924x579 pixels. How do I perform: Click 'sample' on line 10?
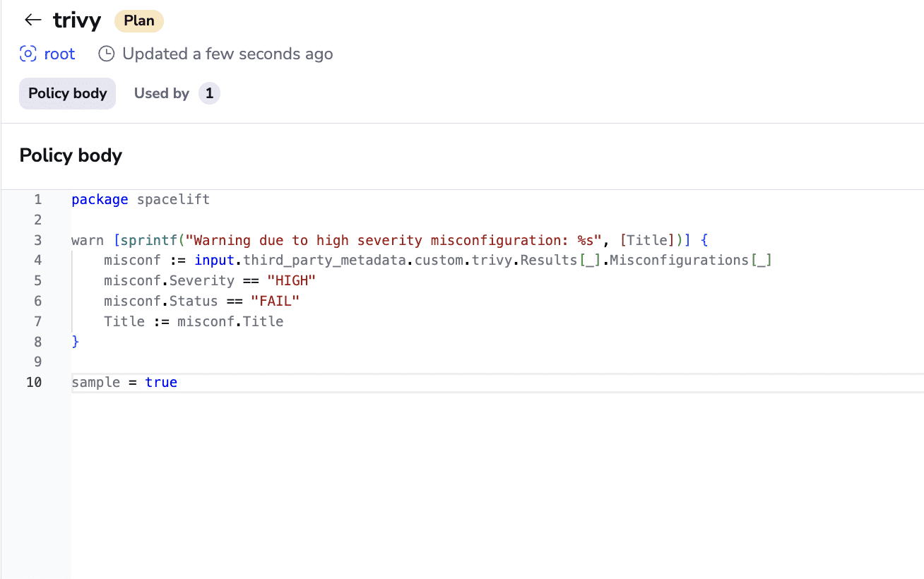(95, 383)
